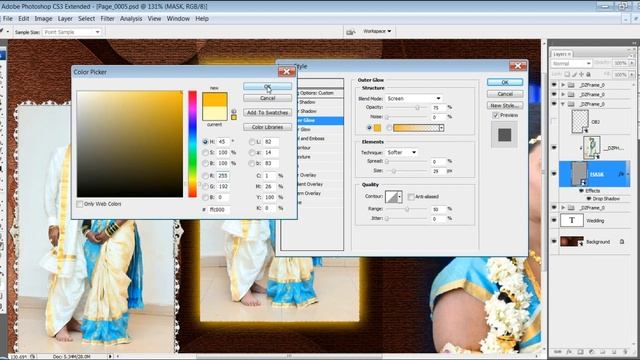
Task: Hide the Background layer with its eye icon
Action: coord(554,242)
